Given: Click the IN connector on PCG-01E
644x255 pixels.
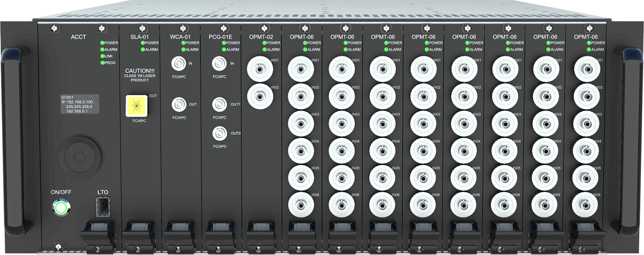Looking at the screenshot, I should [219, 64].
